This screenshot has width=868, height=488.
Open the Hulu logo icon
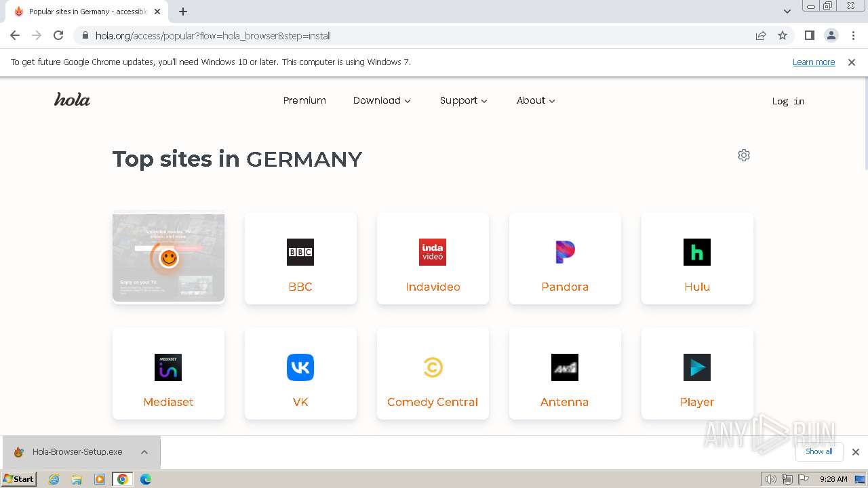[x=697, y=252]
